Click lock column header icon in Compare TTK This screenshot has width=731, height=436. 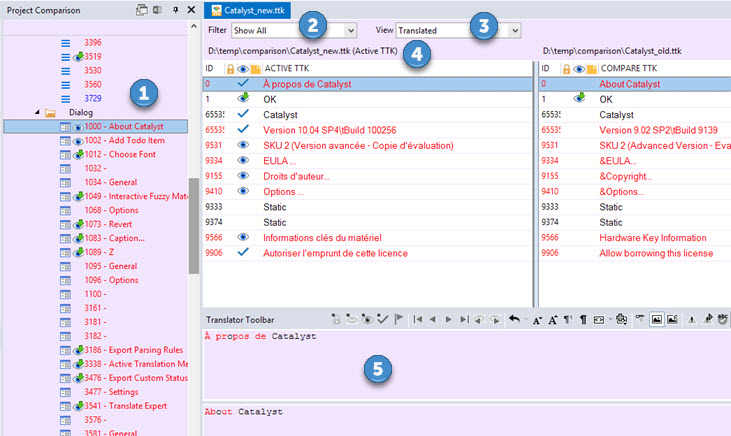click(566, 69)
